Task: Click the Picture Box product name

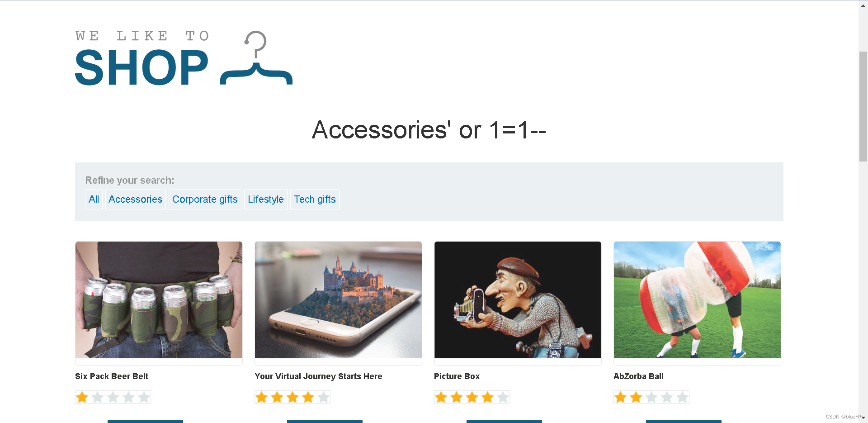Action: pyautogui.click(x=457, y=376)
